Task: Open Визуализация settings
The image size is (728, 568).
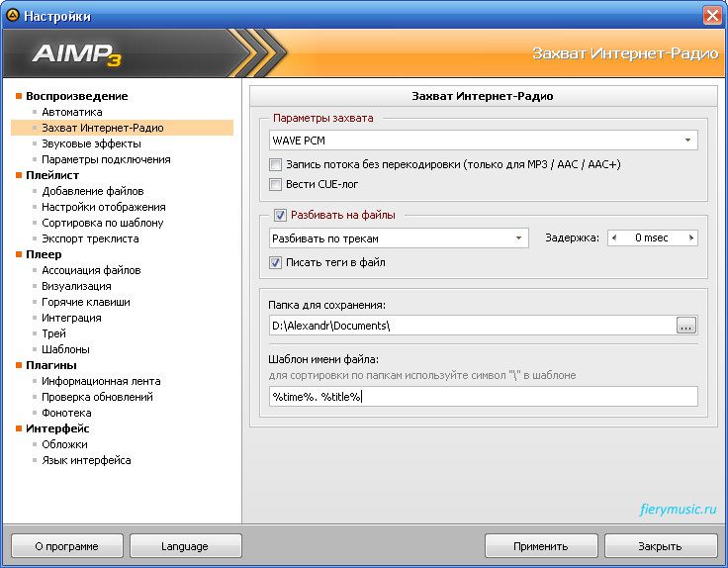Action: 76,286
